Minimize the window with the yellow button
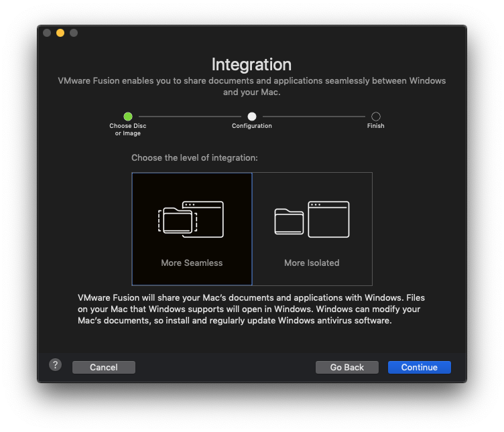 click(x=60, y=33)
